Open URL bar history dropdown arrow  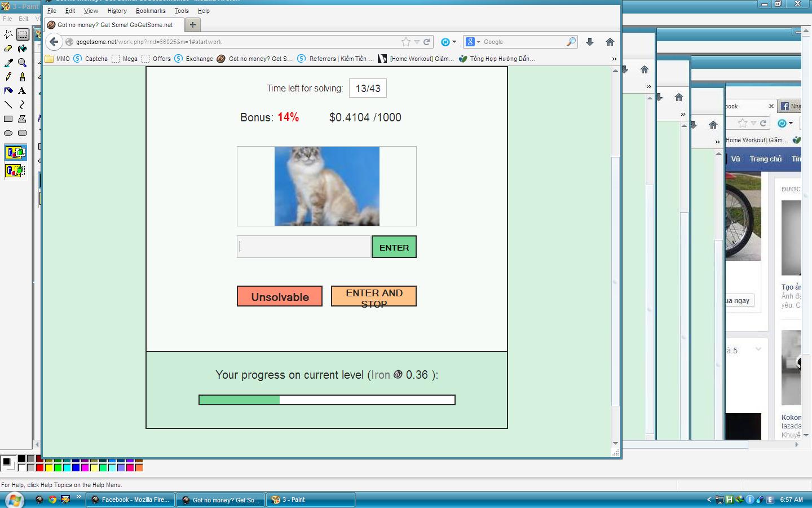pos(417,42)
